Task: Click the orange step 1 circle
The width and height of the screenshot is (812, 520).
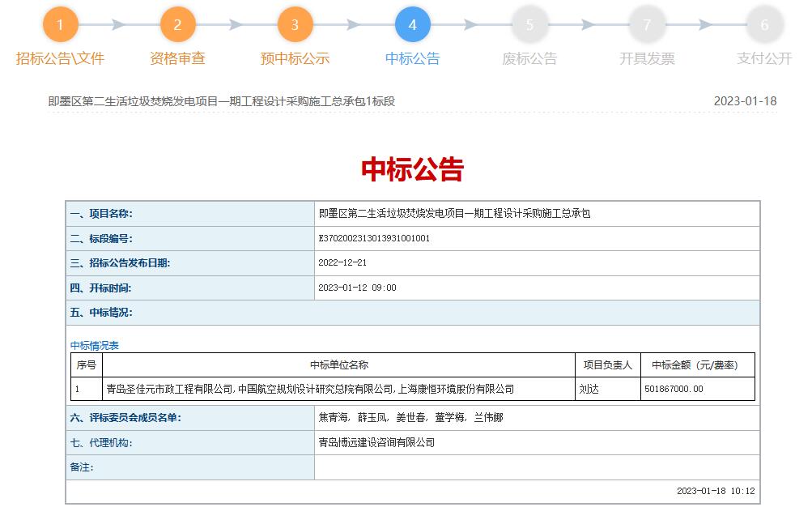Action: click(60, 25)
